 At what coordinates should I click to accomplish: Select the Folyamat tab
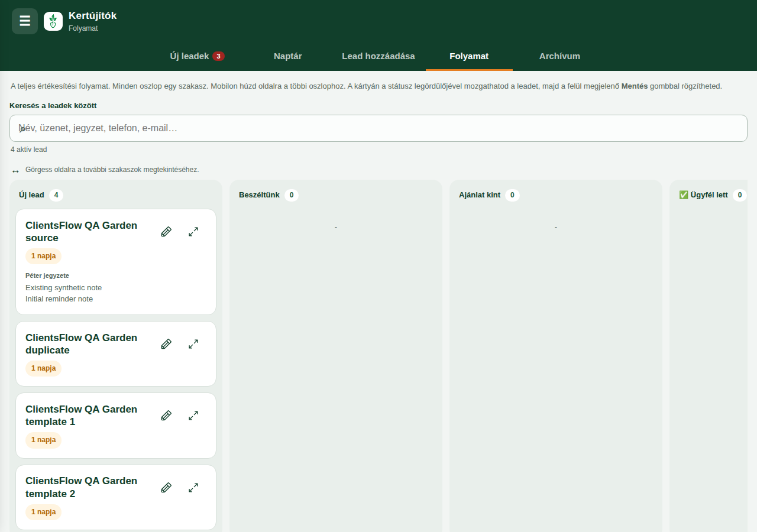pyautogui.click(x=469, y=56)
